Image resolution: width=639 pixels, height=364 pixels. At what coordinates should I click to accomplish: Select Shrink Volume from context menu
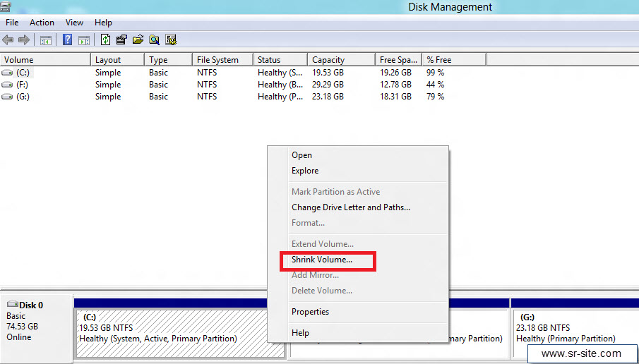(322, 260)
